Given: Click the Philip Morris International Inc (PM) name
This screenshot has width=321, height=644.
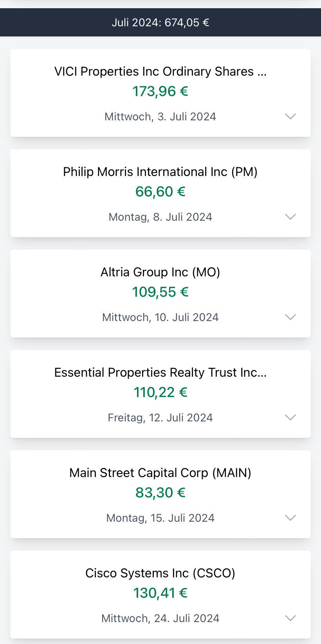Looking at the screenshot, I should 160,172.
